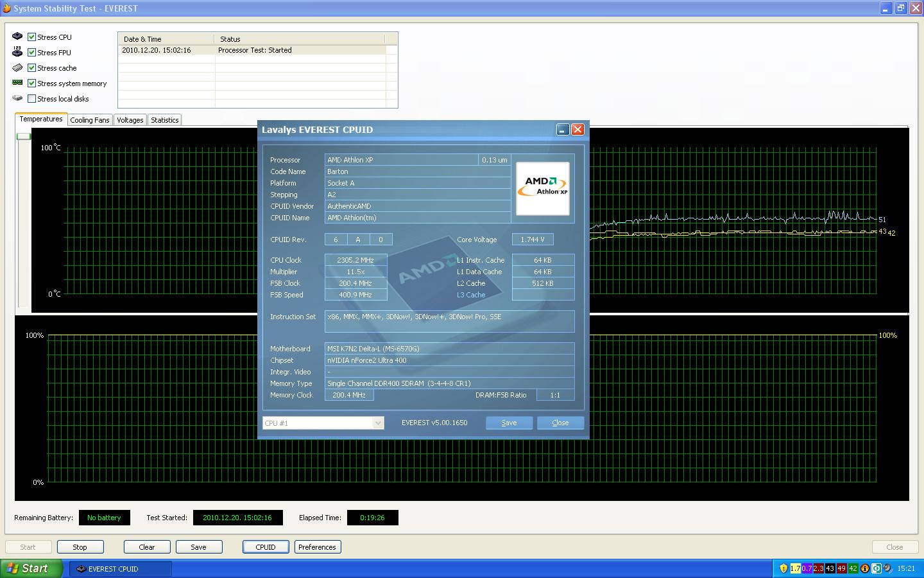
Task: Click Close in the CPUID dialog
Action: pos(560,423)
